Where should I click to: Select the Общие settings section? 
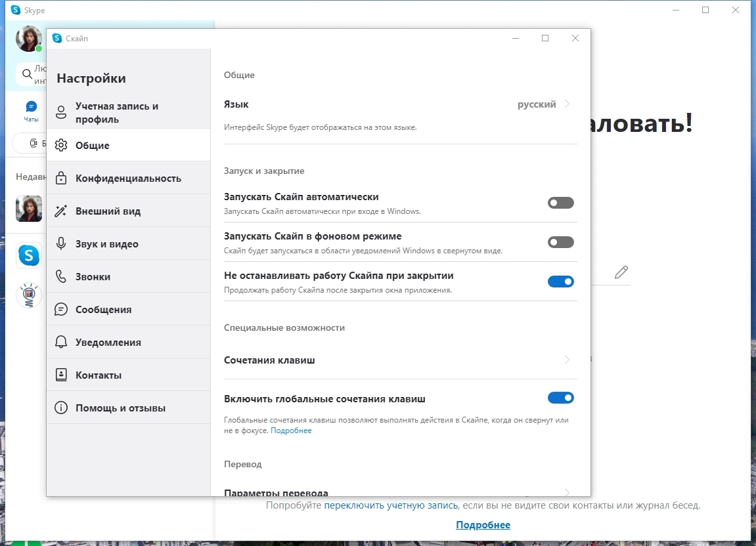click(x=128, y=145)
